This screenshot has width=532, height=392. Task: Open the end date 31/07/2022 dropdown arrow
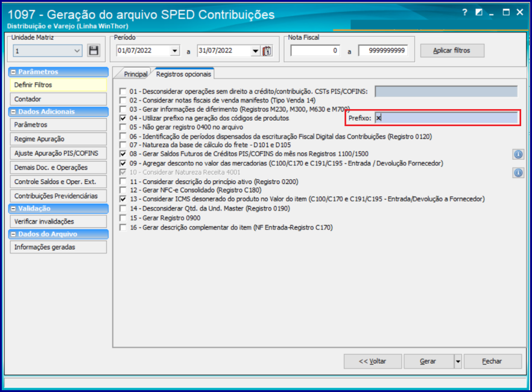click(255, 51)
